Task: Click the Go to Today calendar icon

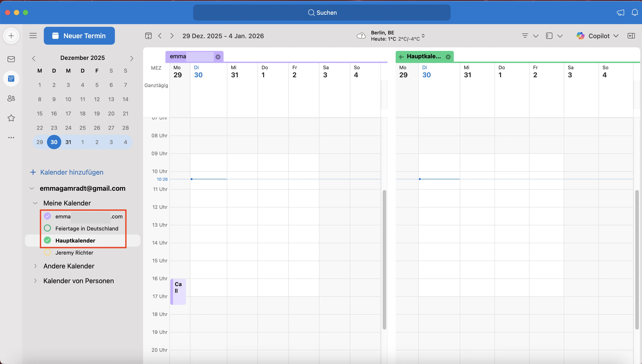Action: pos(148,36)
